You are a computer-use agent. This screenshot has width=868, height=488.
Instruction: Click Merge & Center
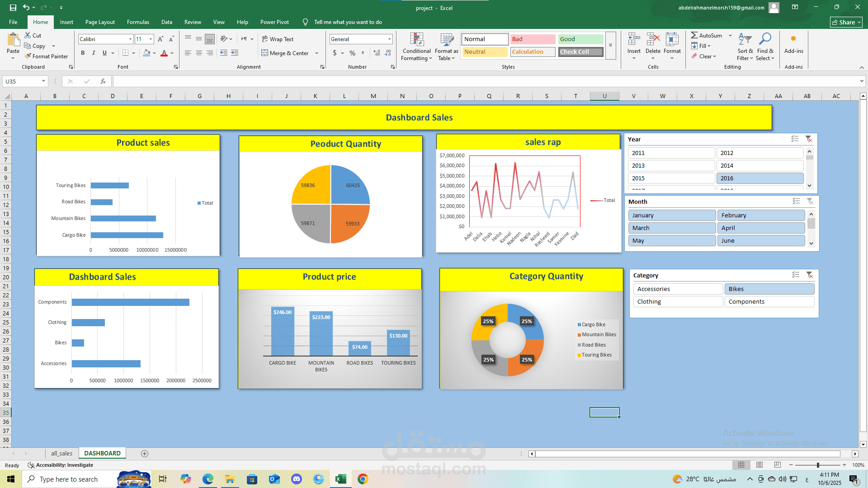coord(285,53)
